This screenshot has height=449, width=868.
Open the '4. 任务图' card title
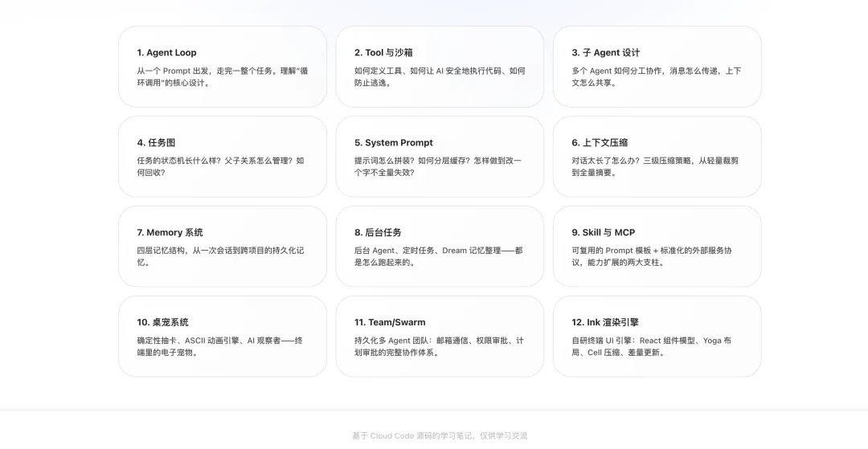[156, 143]
